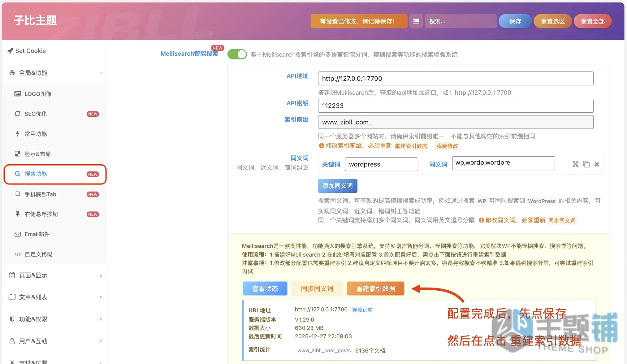Expand the 页面&显示 section chevron
627x364 pixels.
[x=101, y=275]
